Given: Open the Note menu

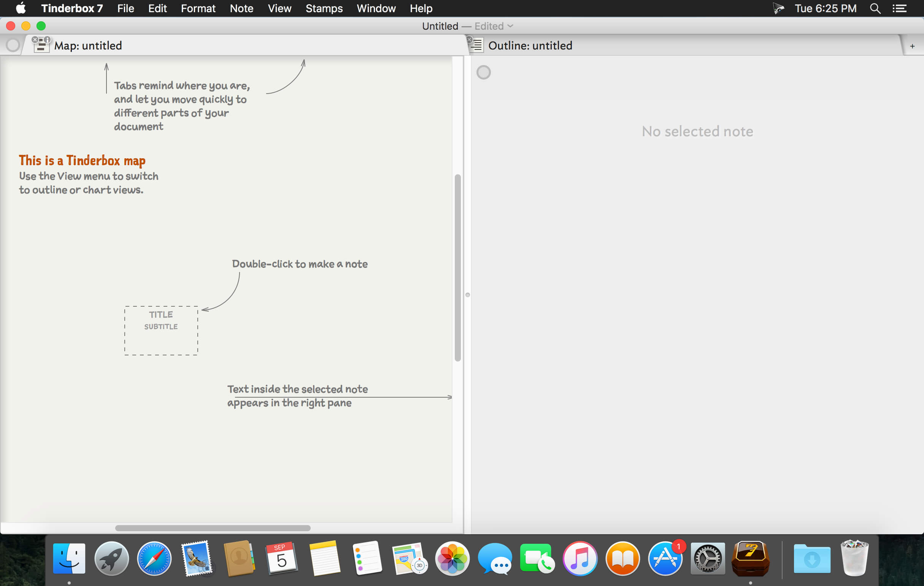Looking at the screenshot, I should (241, 8).
